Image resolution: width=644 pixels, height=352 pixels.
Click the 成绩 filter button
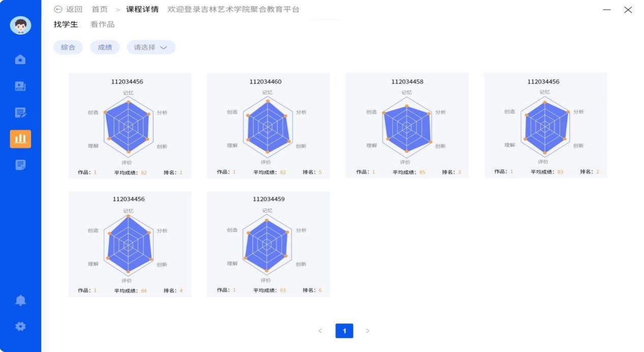click(105, 47)
